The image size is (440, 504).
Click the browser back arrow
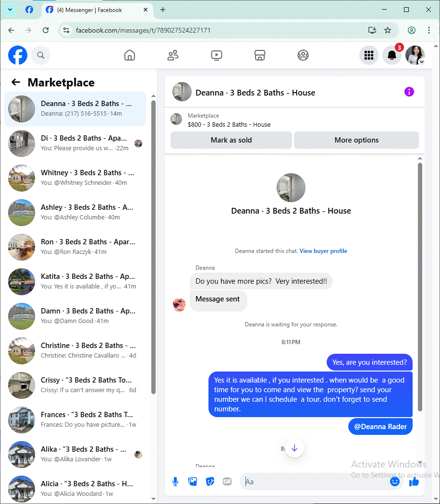(11, 30)
